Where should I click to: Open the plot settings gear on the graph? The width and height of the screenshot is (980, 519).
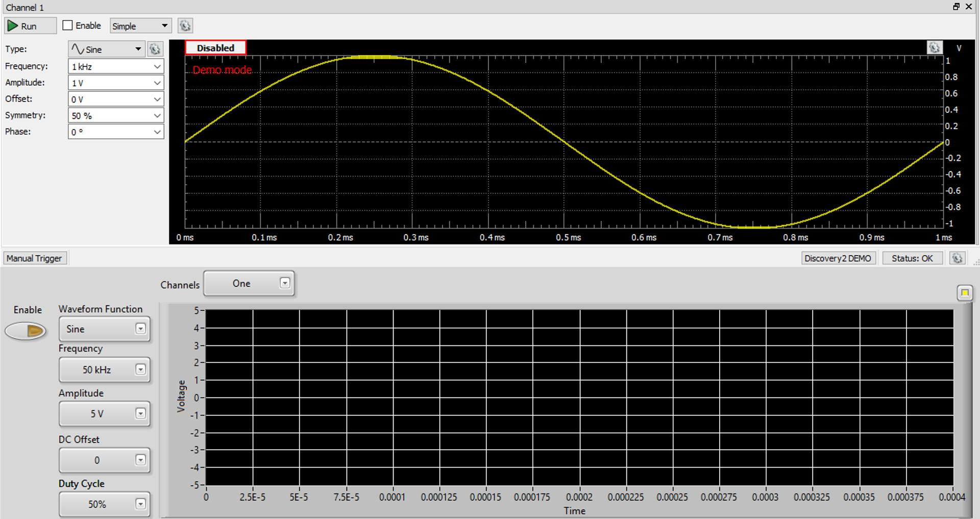[935, 47]
